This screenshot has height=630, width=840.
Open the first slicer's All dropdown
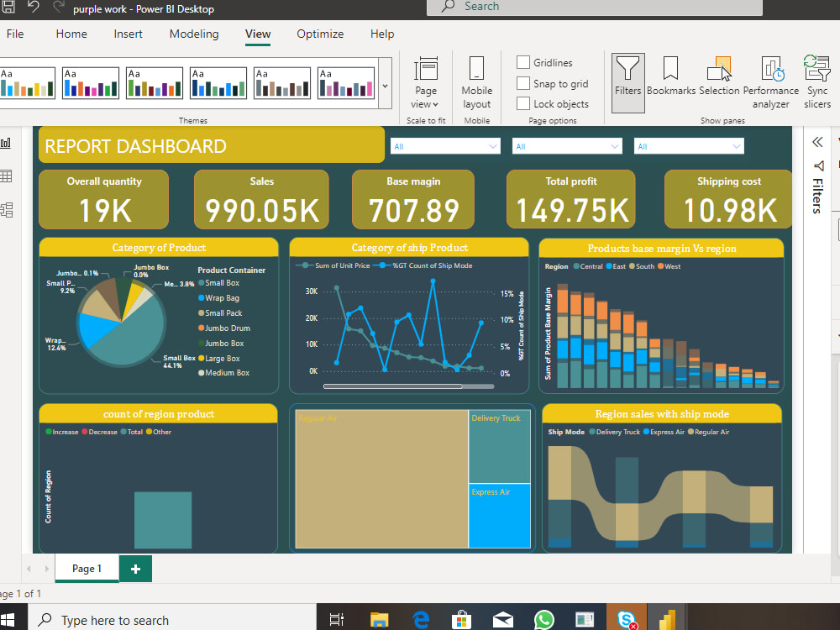(491, 145)
